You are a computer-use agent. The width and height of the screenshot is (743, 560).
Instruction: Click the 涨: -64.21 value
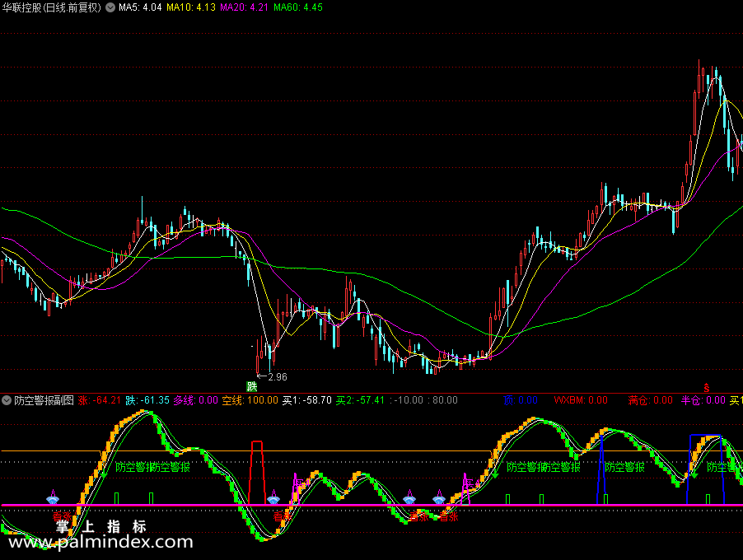(x=100, y=400)
